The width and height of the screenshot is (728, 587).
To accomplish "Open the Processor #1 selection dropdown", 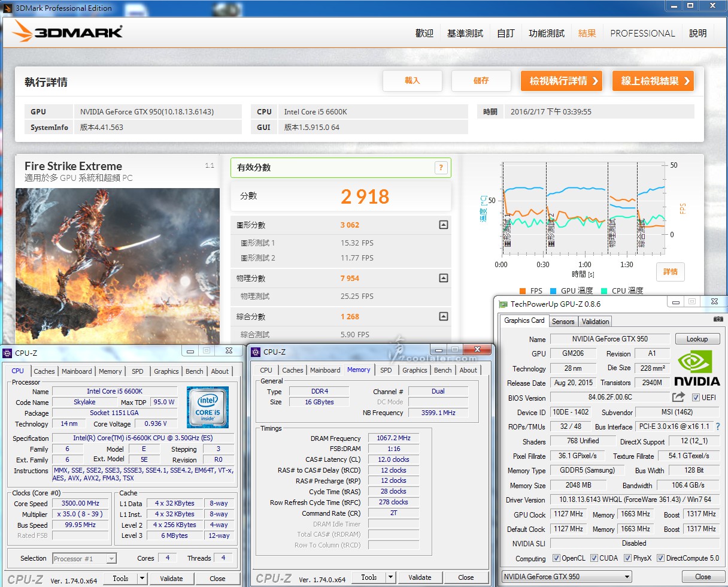I will coord(84,558).
